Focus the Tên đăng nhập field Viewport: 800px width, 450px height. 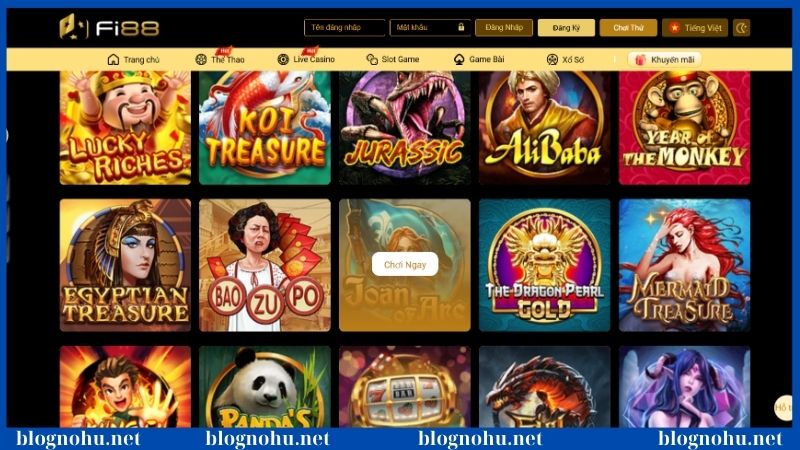pos(344,28)
